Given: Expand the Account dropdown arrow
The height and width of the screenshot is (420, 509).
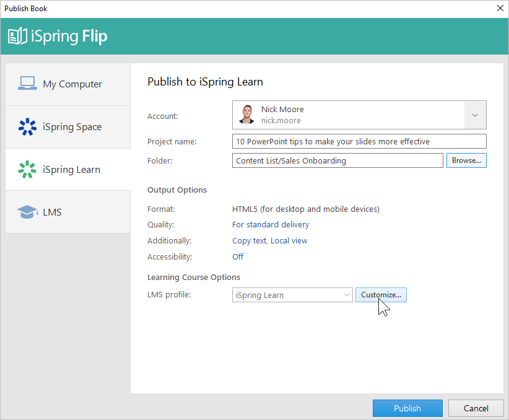Looking at the screenshot, I should pos(475,115).
